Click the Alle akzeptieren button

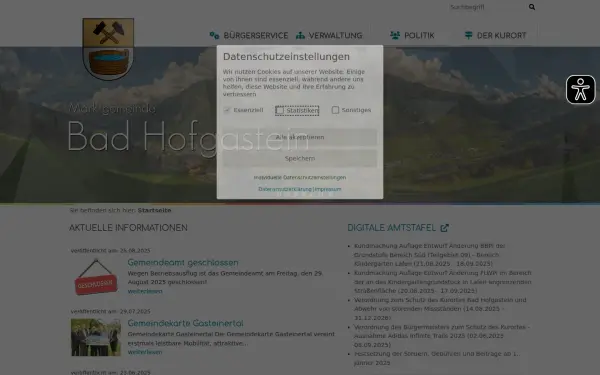coord(300,137)
